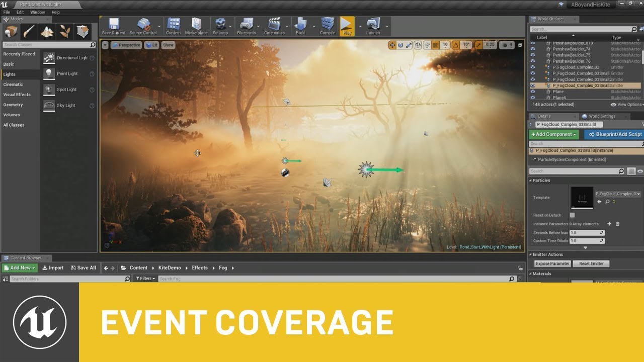Click the Reset Emitter button
644x362 pixels.
coord(591,263)
